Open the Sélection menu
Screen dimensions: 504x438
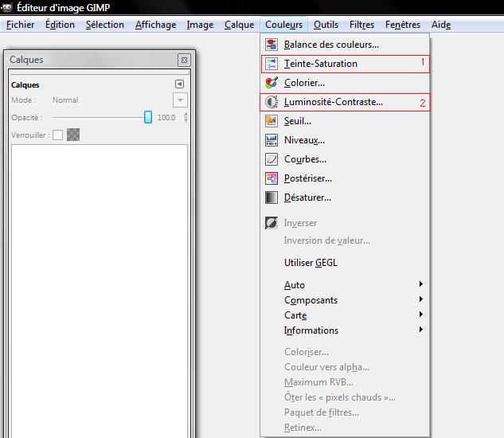105,25
